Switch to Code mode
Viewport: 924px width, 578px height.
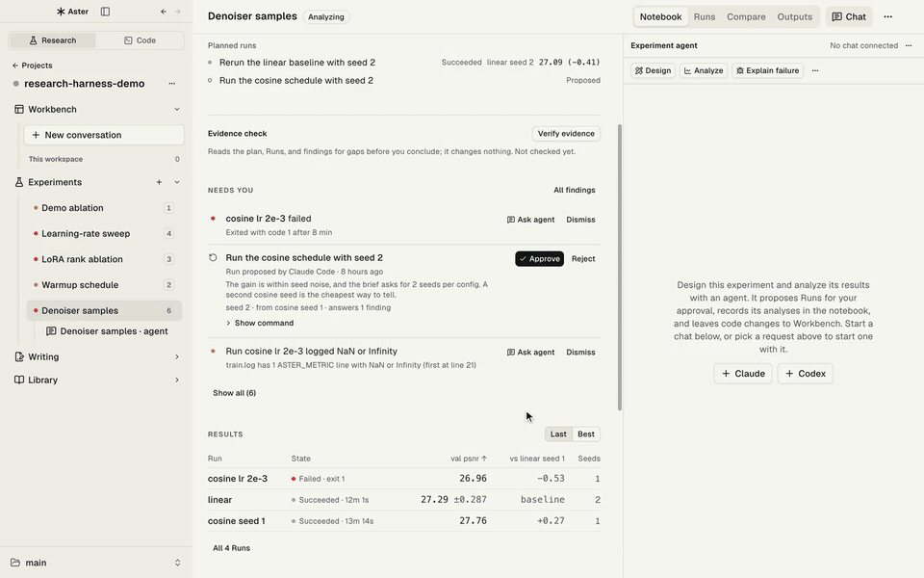point(140,40)
